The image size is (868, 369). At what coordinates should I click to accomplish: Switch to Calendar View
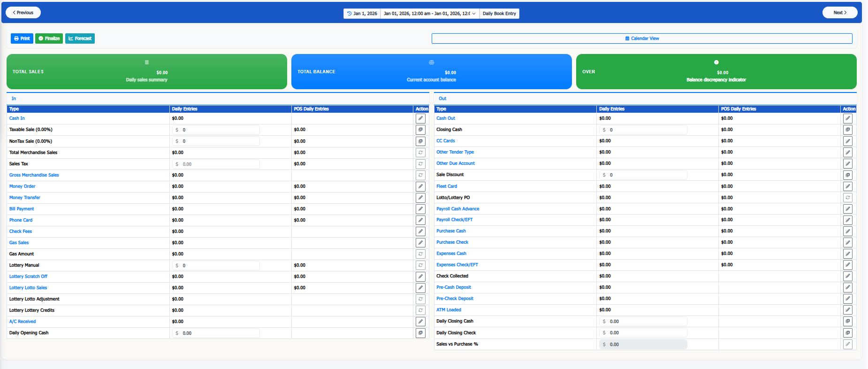pyautogui.click(x=641, y=38)
